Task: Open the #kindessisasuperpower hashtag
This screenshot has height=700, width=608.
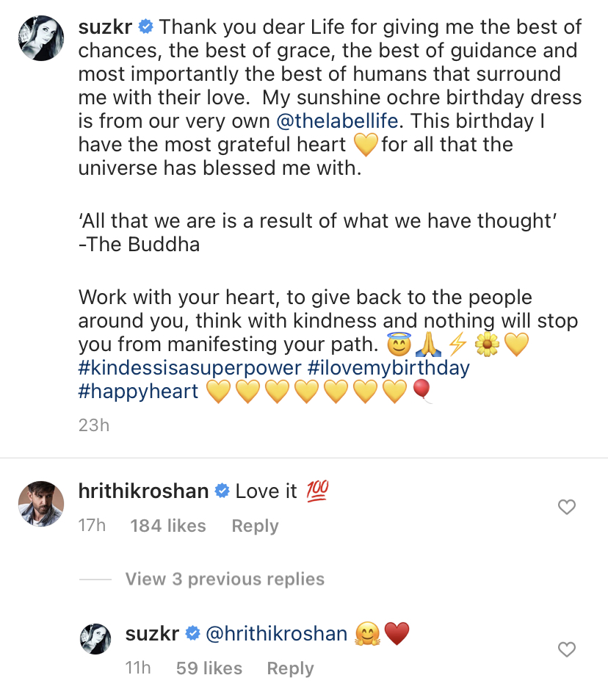Action: [x=189, y=367]
